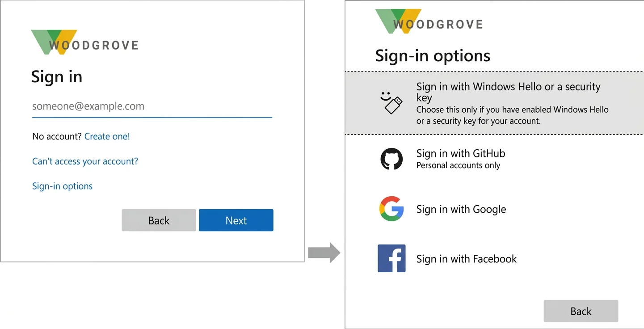Click the Woodgrove logo on Sign-in options page
This screenshot has width=644, height=329.
pos(429,21)
